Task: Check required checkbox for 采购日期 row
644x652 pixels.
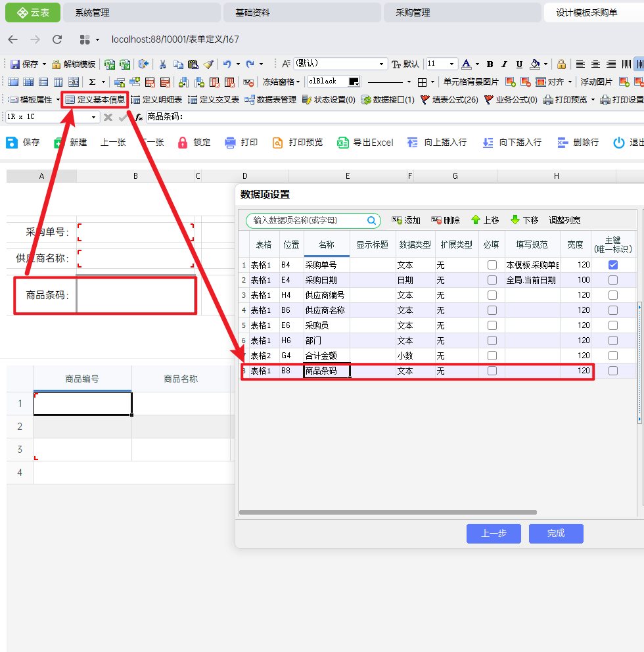Action: [492, 280]
